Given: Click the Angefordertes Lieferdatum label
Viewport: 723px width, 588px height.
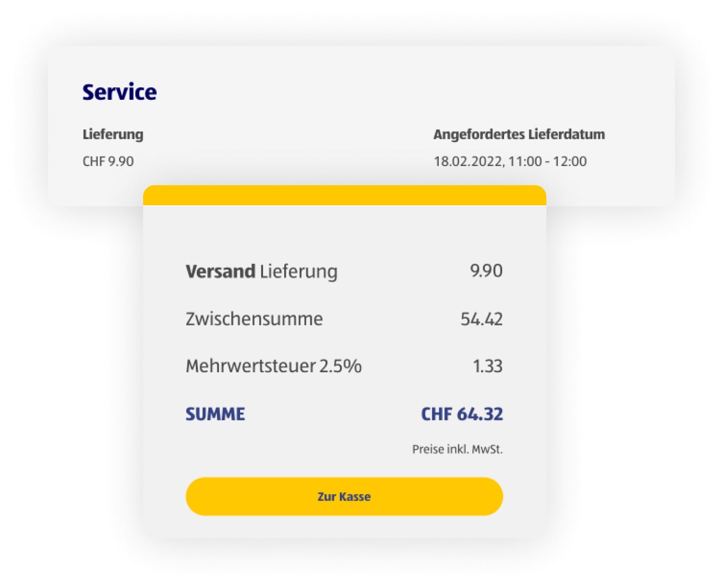Looking at the screenshot, I should coord(519,134).
